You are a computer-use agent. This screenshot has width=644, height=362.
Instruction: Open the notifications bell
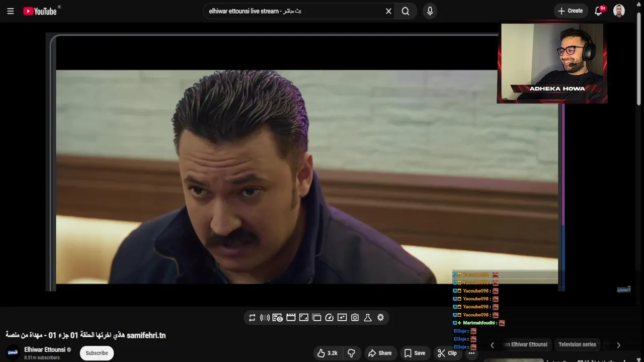599,11
